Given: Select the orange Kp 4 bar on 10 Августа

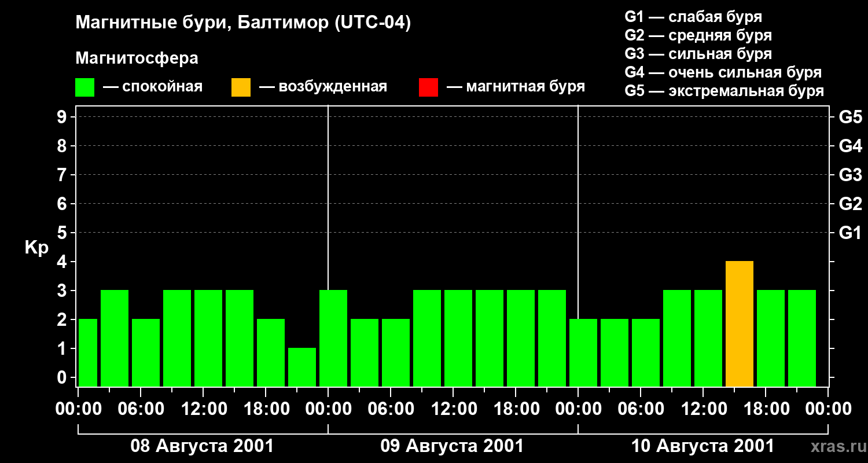Looking at the screenshot, I should click(740, 324).
